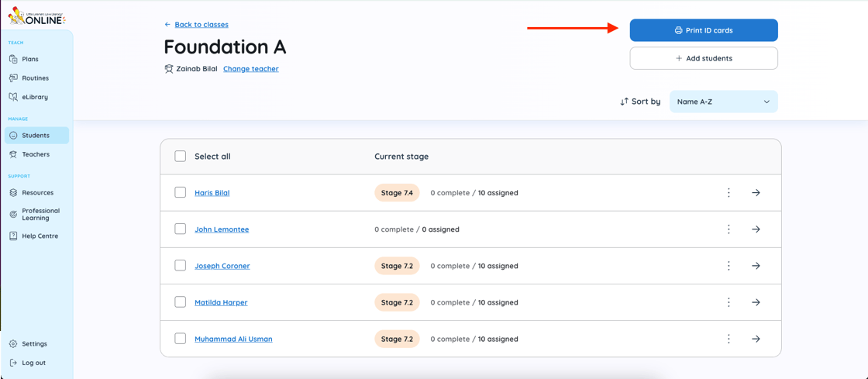Open three-dot menu for Joseph Coroner

point(728,266)
